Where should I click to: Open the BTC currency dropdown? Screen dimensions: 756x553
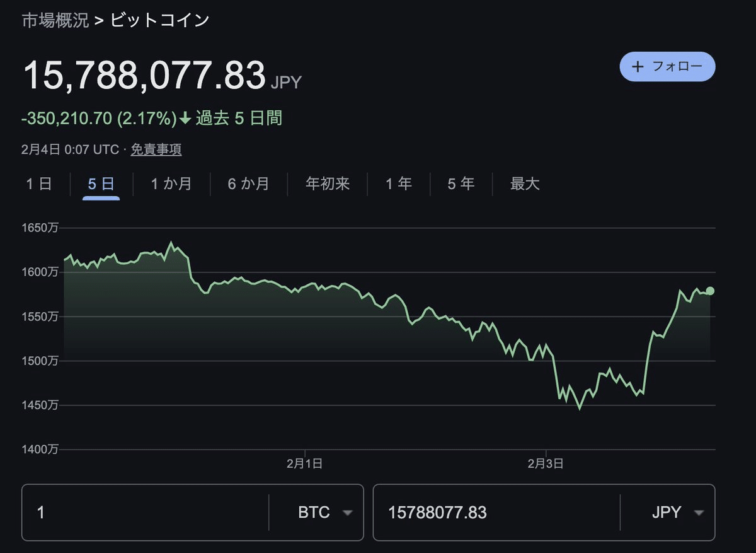(x=325, y=513)
